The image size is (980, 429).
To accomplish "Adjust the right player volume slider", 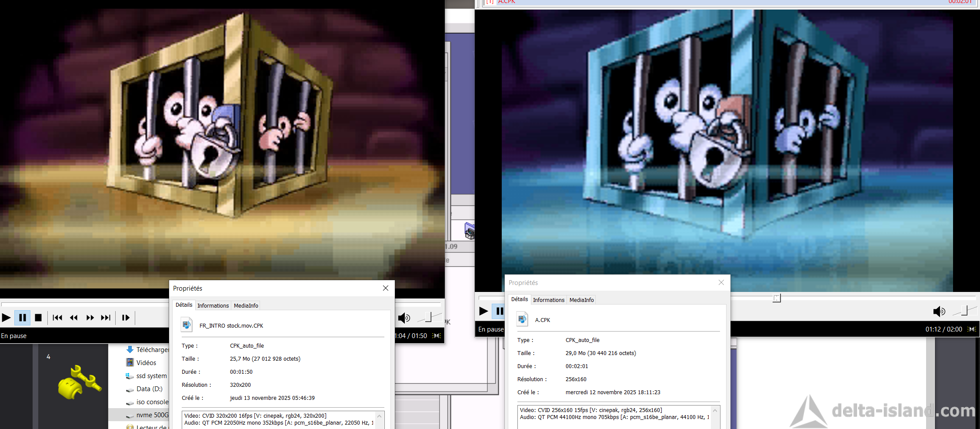I will (x=964, y=311).
